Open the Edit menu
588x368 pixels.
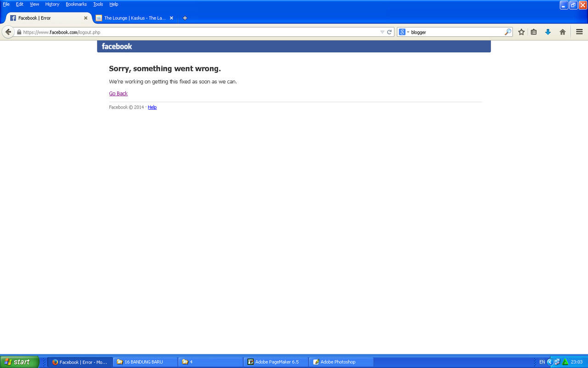pos(20,4)
